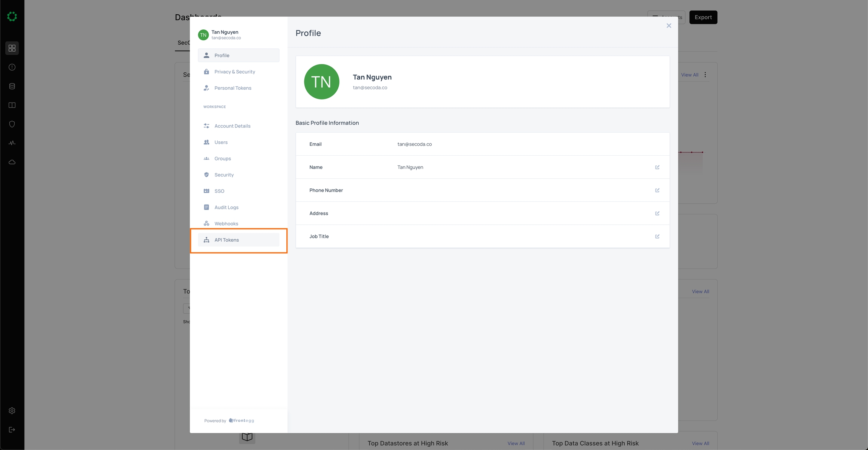Click the Export button
Image resolution: width=868 pixels, height=450 pixels.
click(x=703, y=17)
